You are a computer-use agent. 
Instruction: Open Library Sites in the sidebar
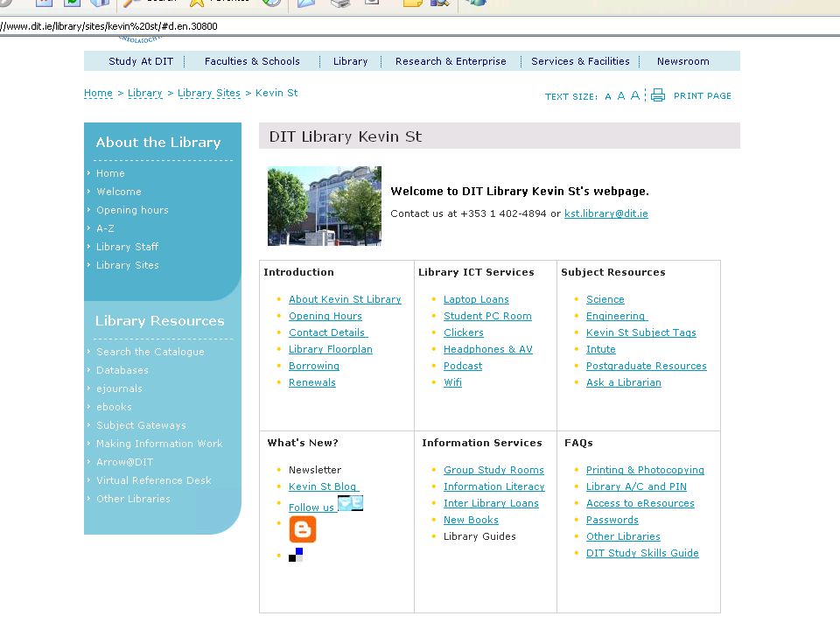[128, 264]
